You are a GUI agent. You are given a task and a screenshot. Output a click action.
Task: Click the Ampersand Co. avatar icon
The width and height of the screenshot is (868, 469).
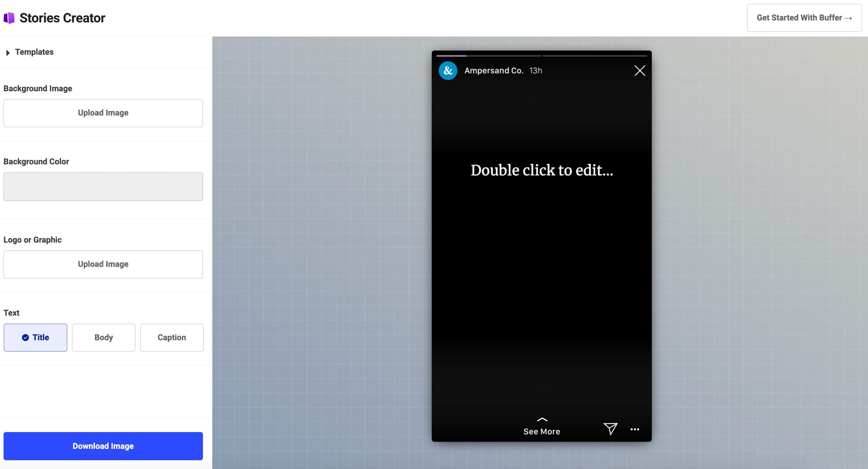pos(448,70)
